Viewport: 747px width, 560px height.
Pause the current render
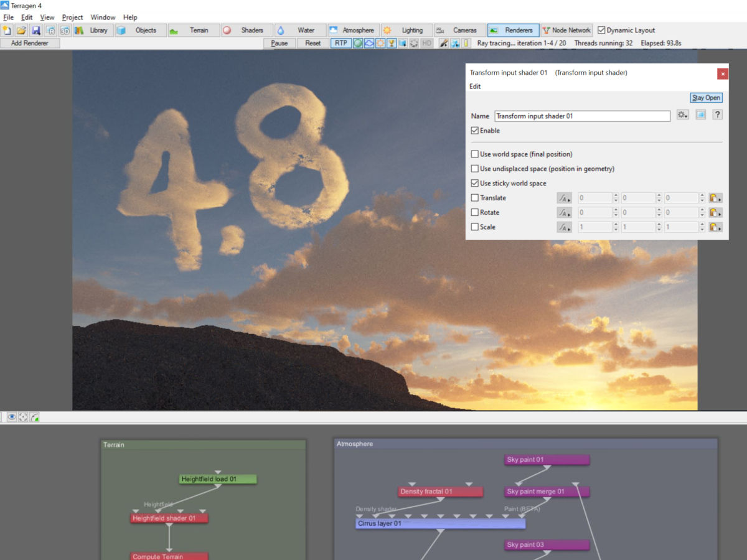(x=280, y=42)
